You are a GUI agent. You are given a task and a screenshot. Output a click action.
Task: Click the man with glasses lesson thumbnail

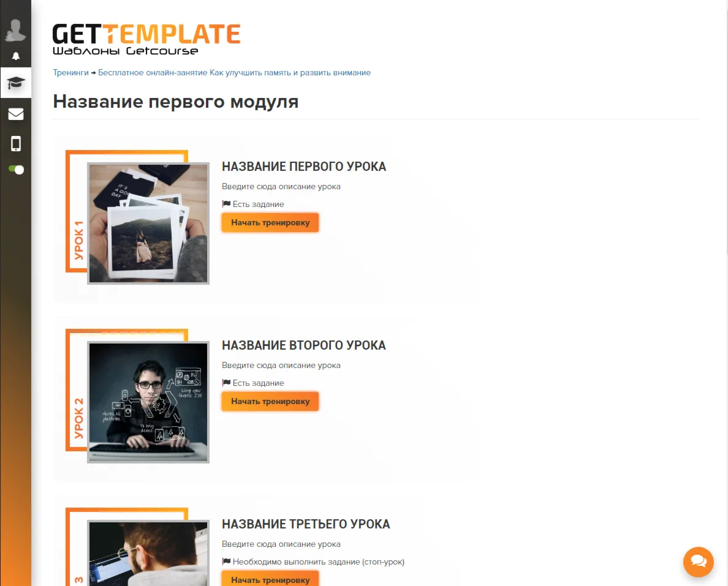point(148,402)
